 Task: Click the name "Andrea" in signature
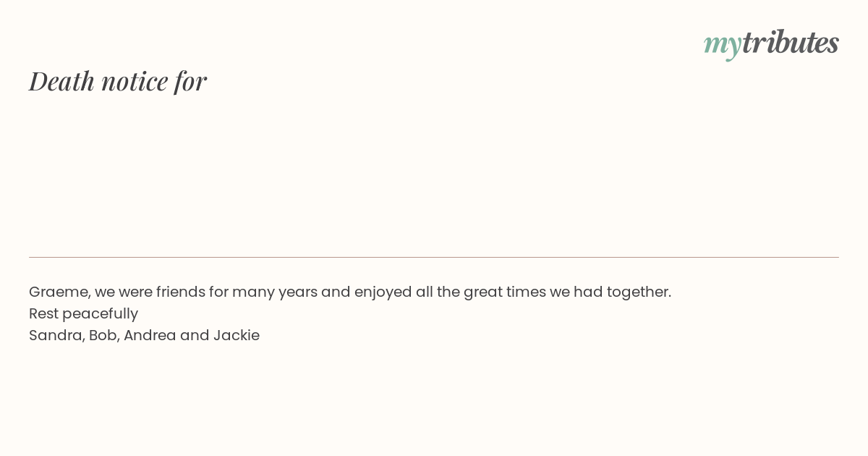point(150,335)
